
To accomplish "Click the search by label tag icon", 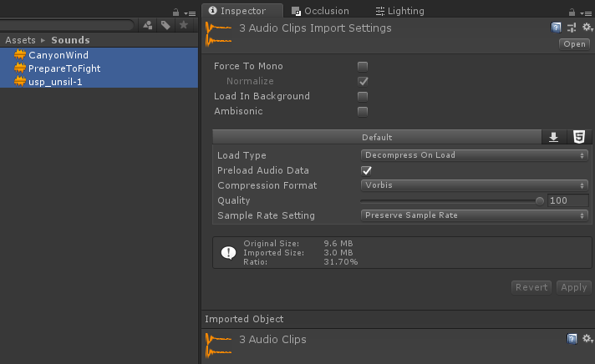I will pyautogui.click(x=165, y=25).
